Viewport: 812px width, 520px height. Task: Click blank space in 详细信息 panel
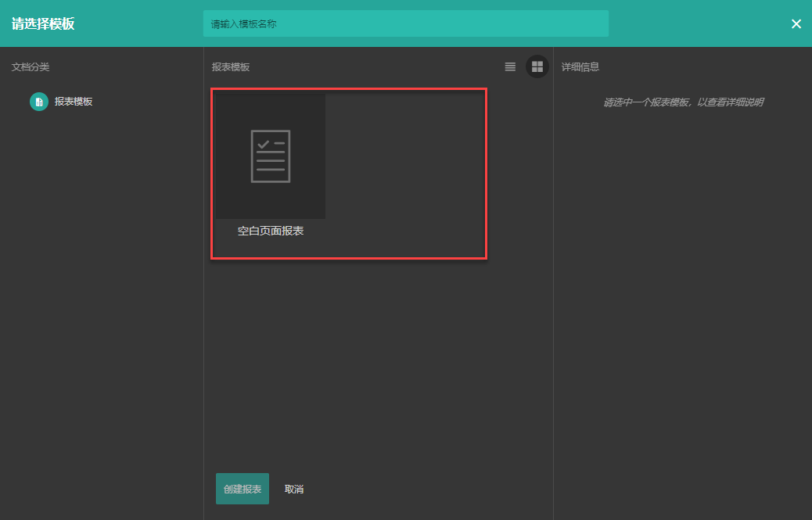coord(683,310)
